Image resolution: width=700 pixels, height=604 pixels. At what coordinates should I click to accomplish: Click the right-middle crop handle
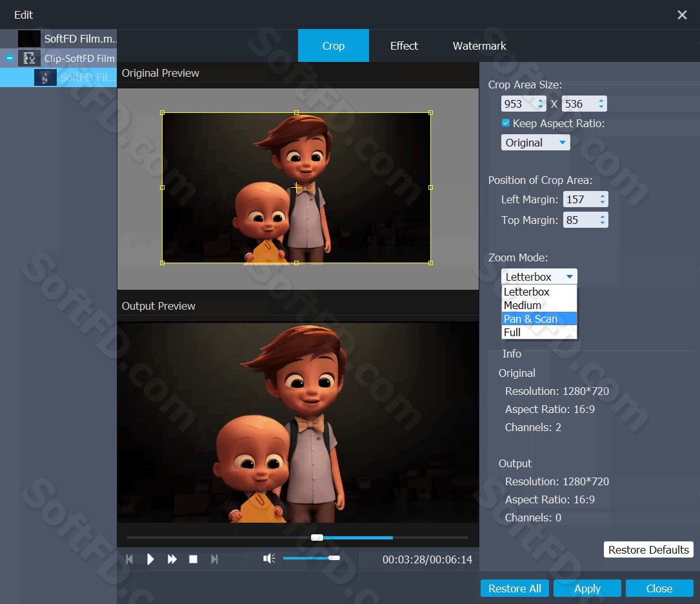pyautogui.click(x=430, y=188)
